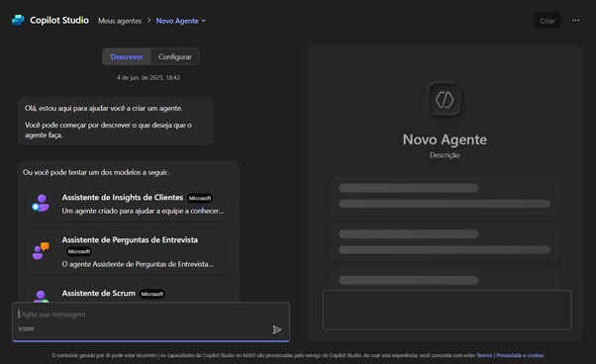Screen dimensions: 596x364
Task: Click the Copilot Studio title text
Action: (x=59, y=20)
